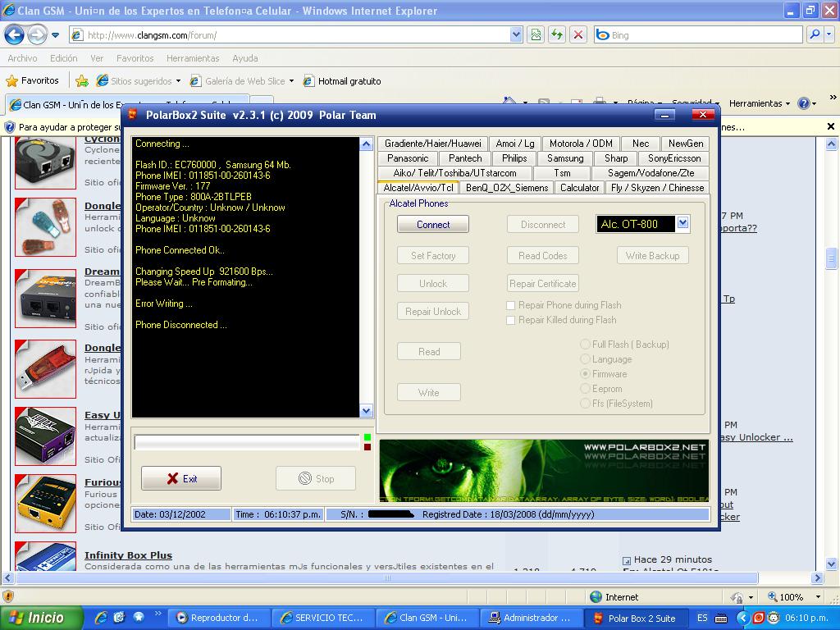Click the zoom 100% magnifier in status bar
This screenshot has height=630, width=840.
[773, 597]
